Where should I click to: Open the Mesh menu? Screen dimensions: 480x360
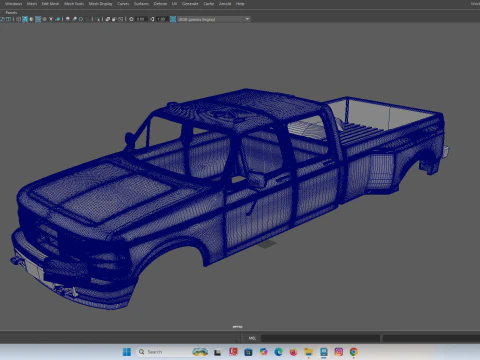(x=32, y=4)
